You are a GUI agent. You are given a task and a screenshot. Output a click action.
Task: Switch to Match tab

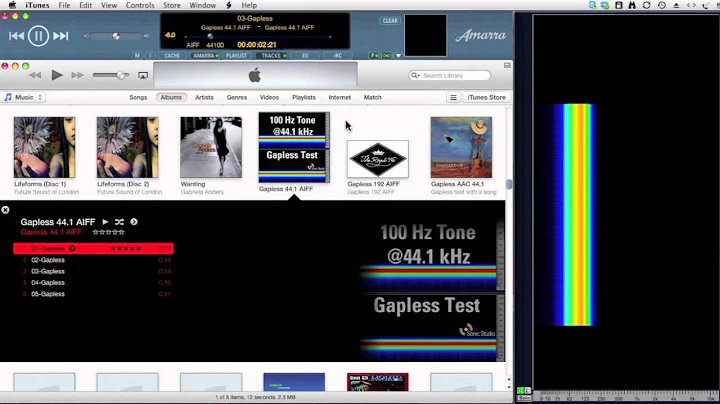[x=372, y=97]
